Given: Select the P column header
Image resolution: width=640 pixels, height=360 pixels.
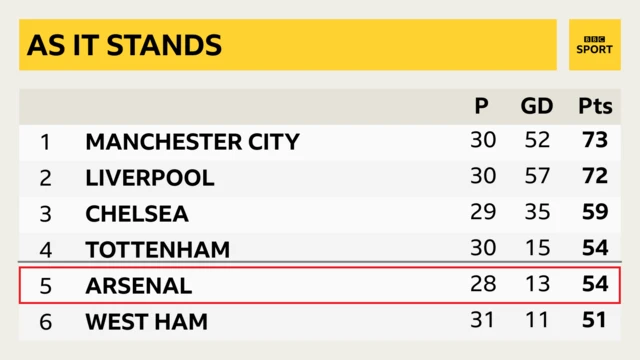Looking at the screenshot, I should pos(482,106).
